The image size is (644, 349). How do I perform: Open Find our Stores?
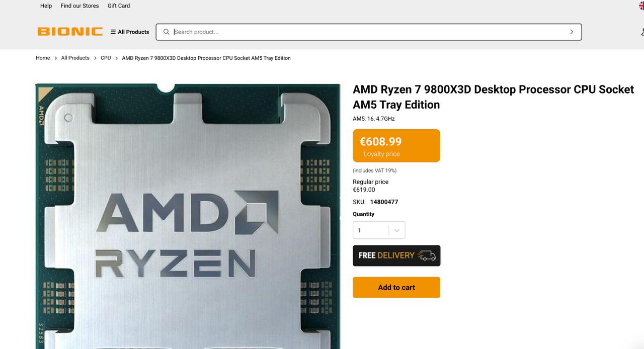79,6
